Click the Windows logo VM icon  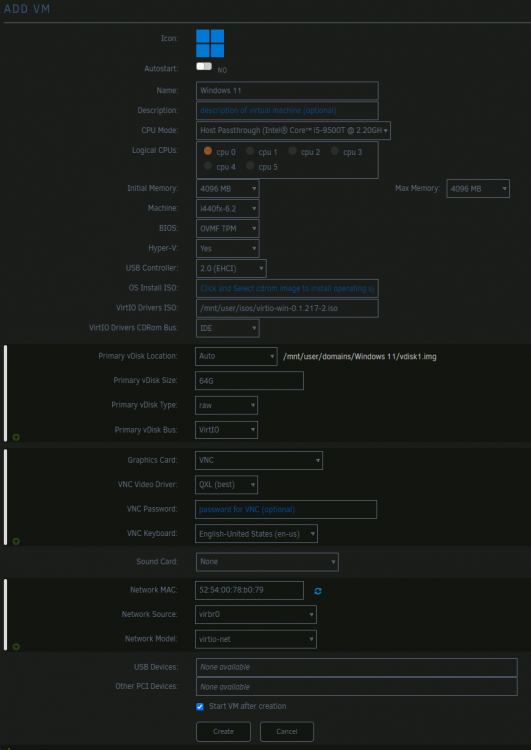210,44
